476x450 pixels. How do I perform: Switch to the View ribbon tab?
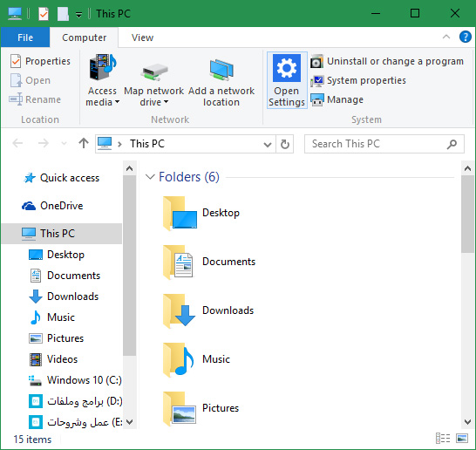click(142, 37)
